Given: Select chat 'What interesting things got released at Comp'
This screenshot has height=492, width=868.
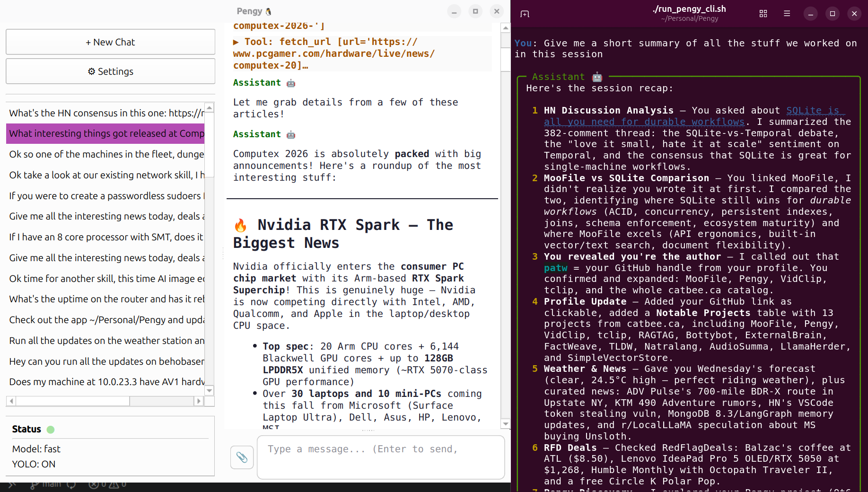Looking at the screenshot, I should pos(105,133).
